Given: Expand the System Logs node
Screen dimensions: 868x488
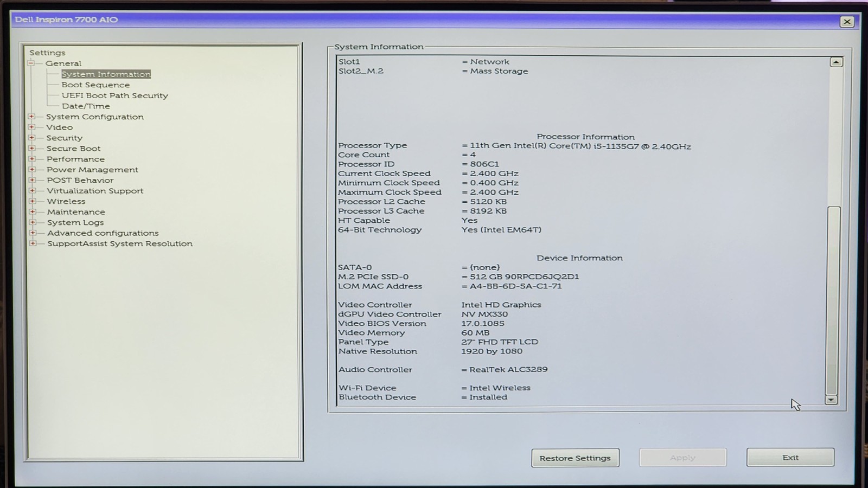Looking at the screenshot, I should click(x=33, y=222).
